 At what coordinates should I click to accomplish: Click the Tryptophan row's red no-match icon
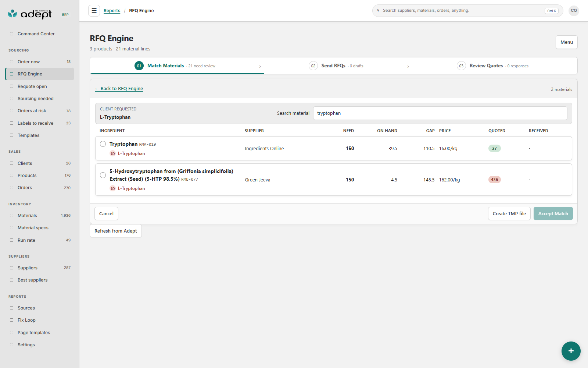(x=113, y=153)
